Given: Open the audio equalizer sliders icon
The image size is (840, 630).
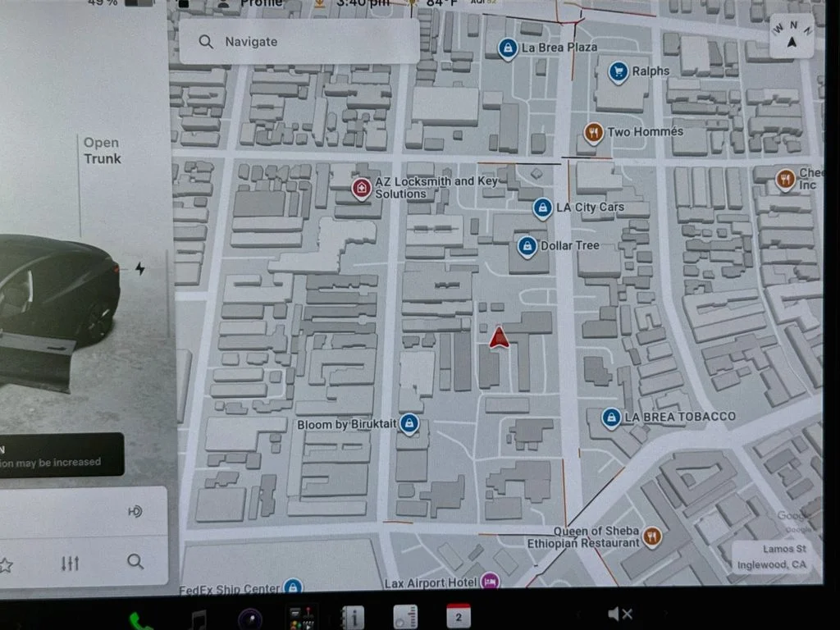Looking at the screenshot, I should pyautogui.click(x=71, y=563).
